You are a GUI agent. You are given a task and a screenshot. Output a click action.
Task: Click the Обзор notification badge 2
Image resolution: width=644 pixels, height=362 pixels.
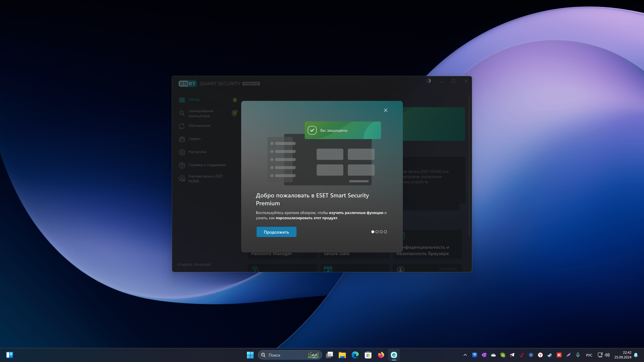coord(235,100)
